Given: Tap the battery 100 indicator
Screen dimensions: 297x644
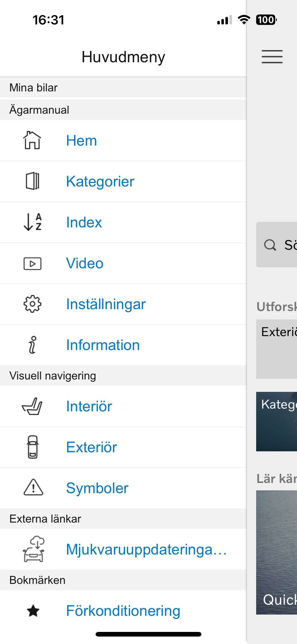Looking at the screenshot, I should pos(266,20).
